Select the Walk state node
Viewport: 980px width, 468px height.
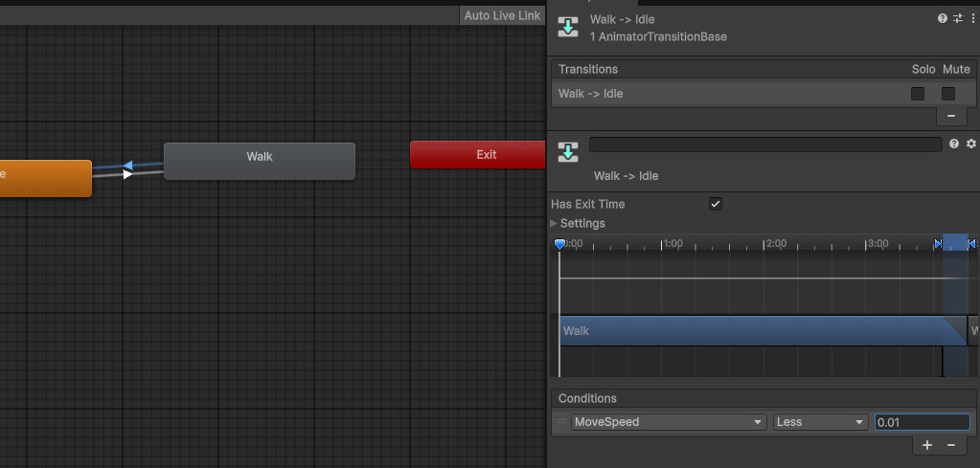[260, 160]
